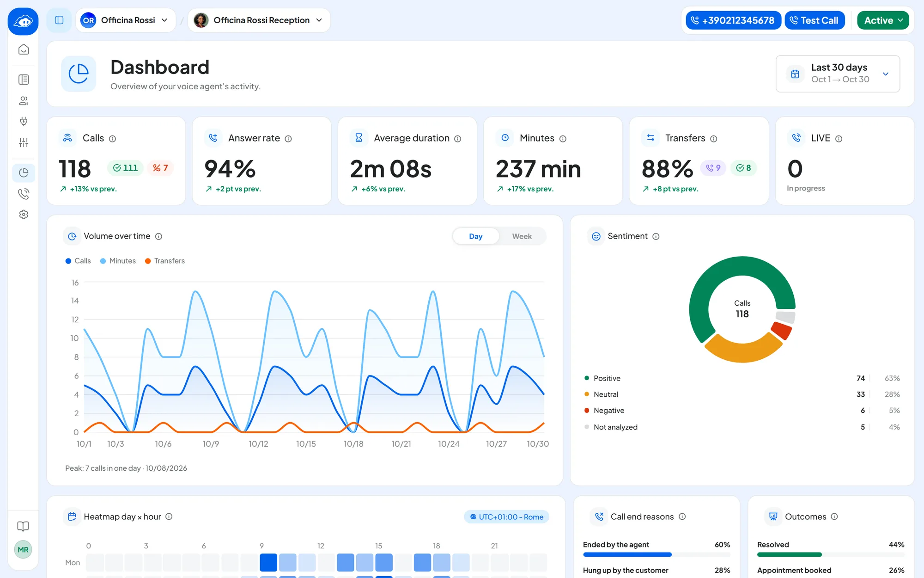Toggle the sidebar collapse panel icon
Image resolution: width=924 pixels, height=578 pixels.
coord(59,20)
